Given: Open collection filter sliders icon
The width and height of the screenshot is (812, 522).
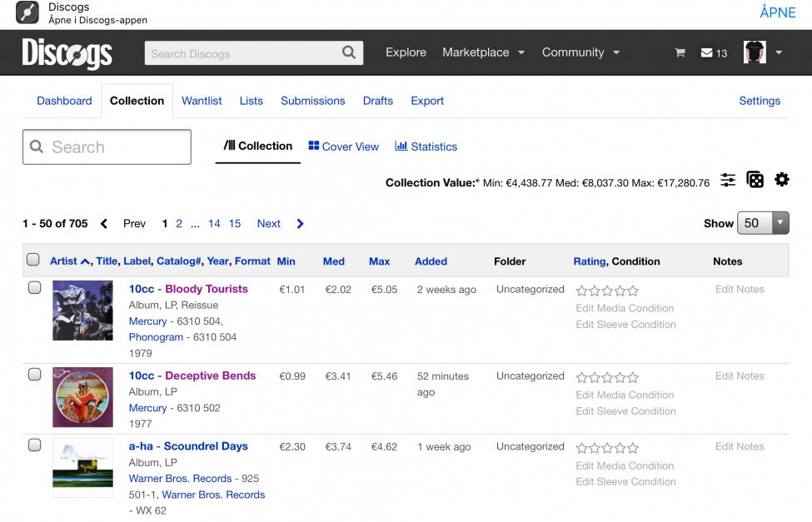Looking at the screenshot, I should pyautogui.click(x=728, y=180).
